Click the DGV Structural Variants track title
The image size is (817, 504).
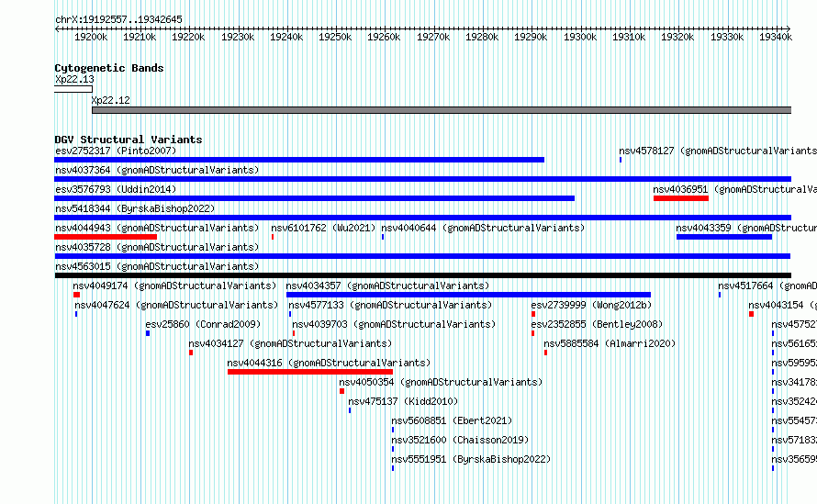click(x=129, y=140)
